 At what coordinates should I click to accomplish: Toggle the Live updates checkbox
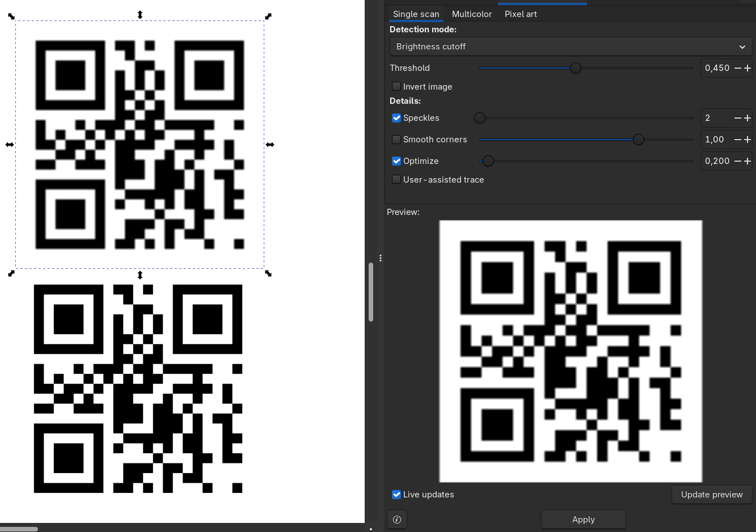pos(396,495)
